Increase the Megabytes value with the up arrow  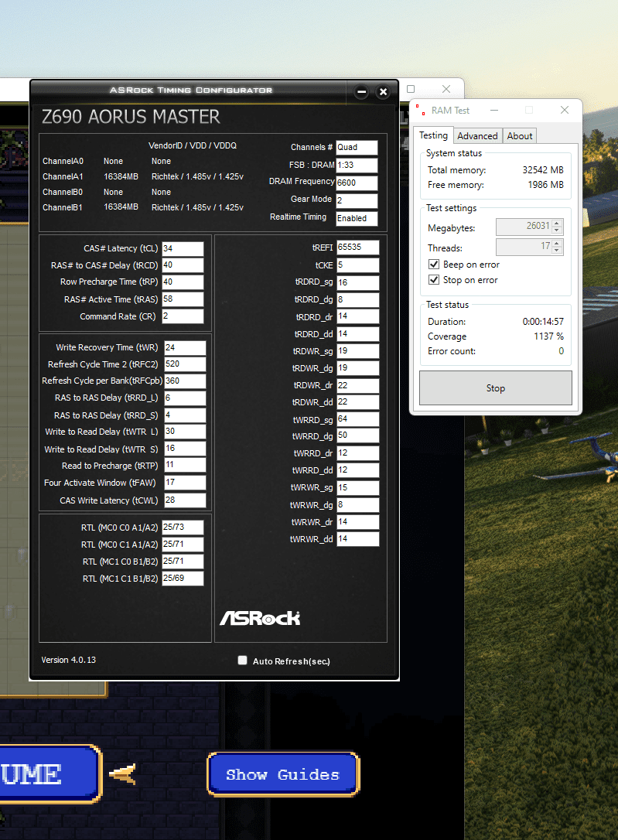pos(557,223)
